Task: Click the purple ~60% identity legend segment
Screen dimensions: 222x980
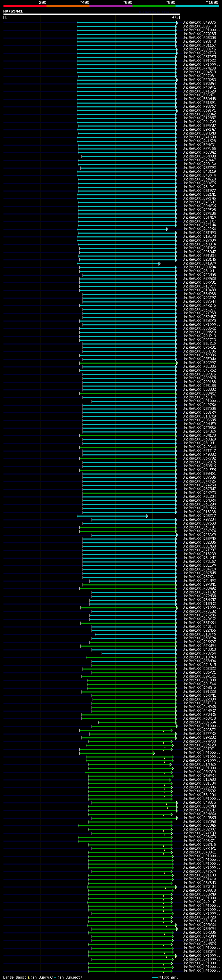Action: (111, 6)
